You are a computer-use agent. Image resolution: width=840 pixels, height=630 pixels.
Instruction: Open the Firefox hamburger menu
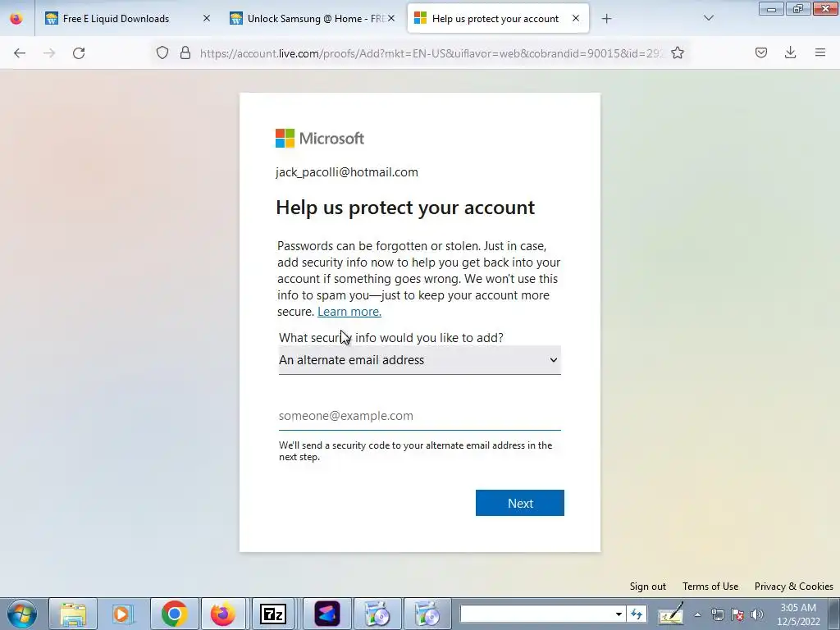(820, 52)
